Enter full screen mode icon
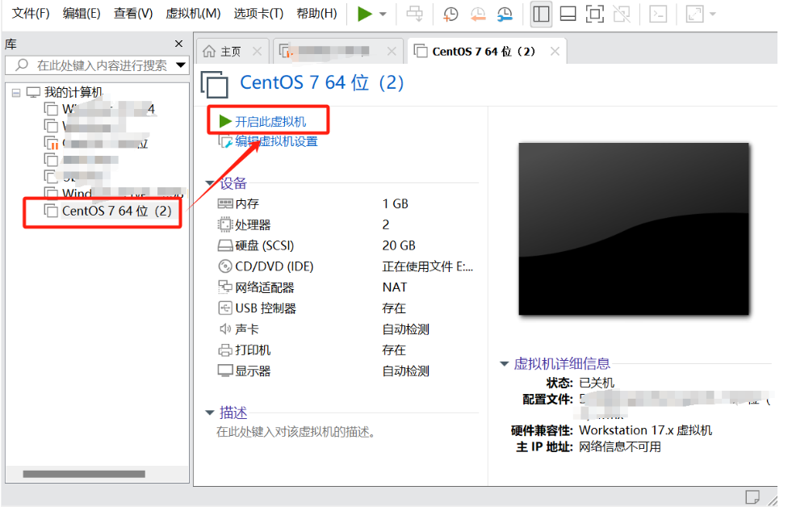Screen dimensions: 792x532 pyautogui.click(x=594, y=15)
